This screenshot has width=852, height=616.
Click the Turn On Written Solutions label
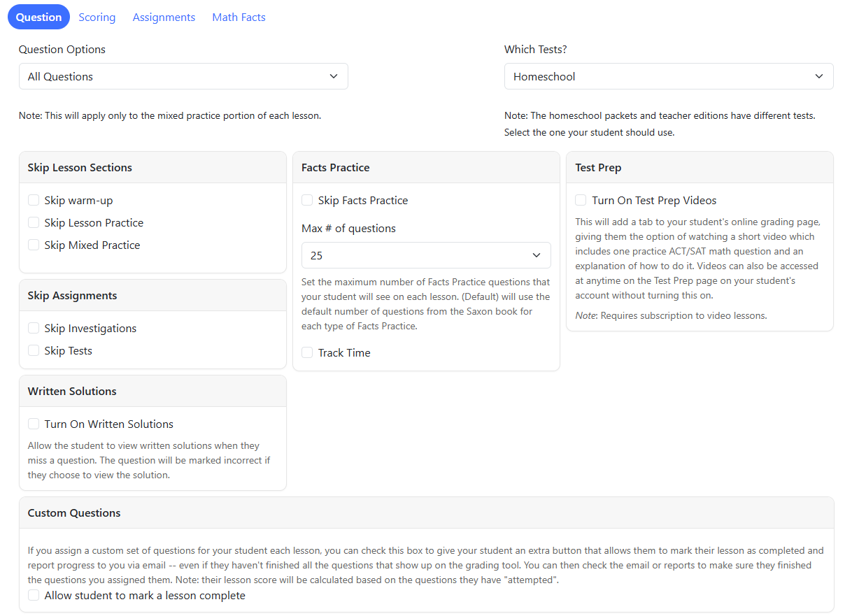109,424
